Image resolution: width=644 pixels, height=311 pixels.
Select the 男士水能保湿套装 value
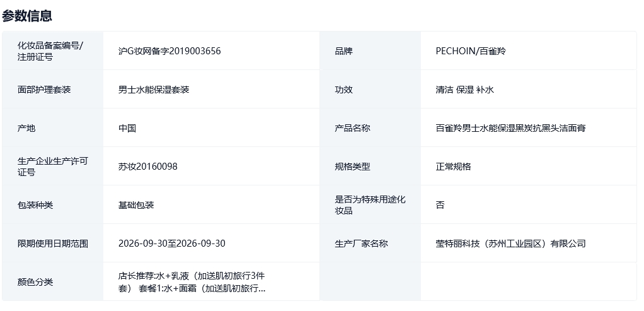[154, 90]
